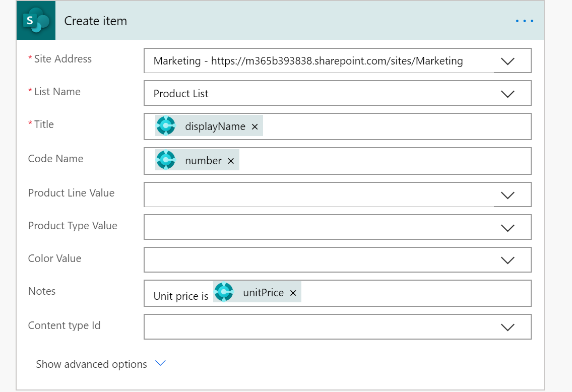The image size is (572, 392).
Task: Click the Business Central icon on displayName token
Action: (x=166, y=126)
